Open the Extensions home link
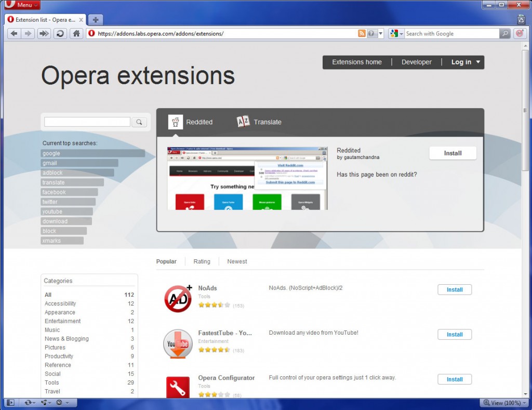532x410 pixels. (357, 62)
